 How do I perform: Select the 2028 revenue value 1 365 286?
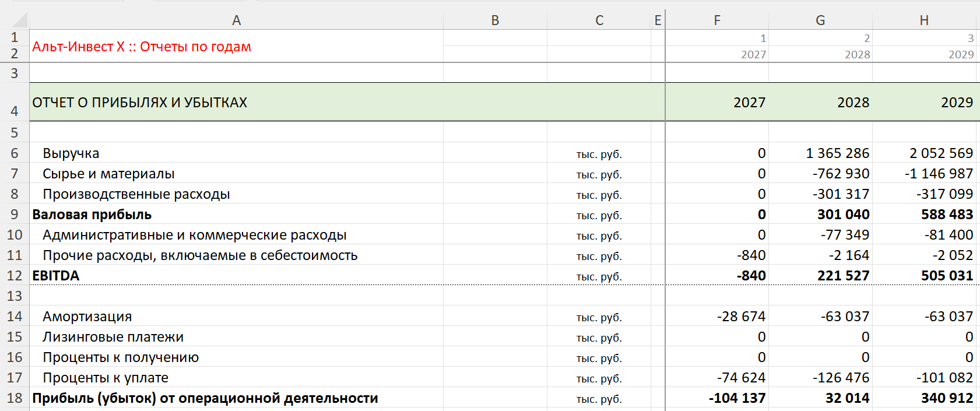pos(837,153)
